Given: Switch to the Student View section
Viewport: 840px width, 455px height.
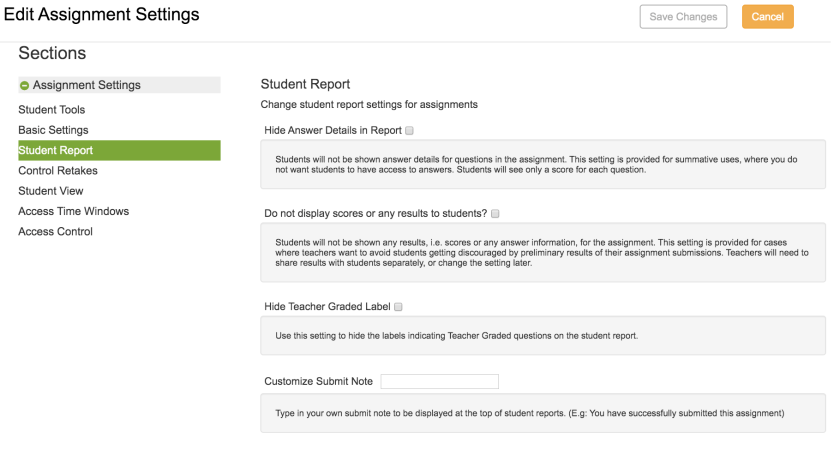Looking at the screenshot, I should pos(51,191).
